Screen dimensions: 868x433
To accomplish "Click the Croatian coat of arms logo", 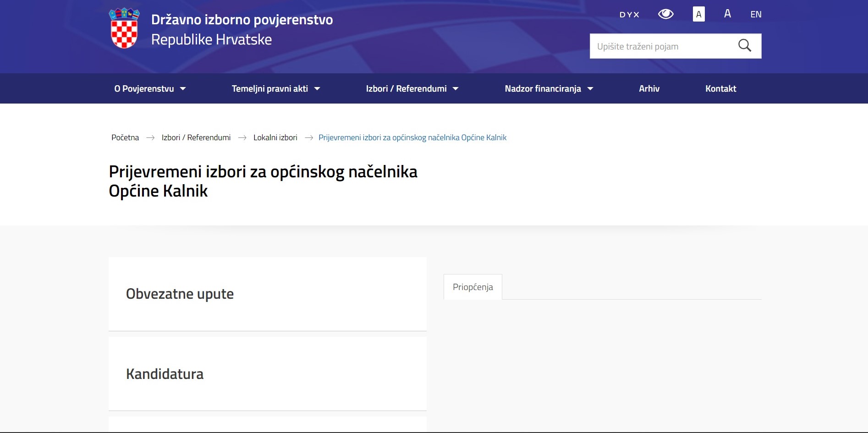I will [124, 28].
